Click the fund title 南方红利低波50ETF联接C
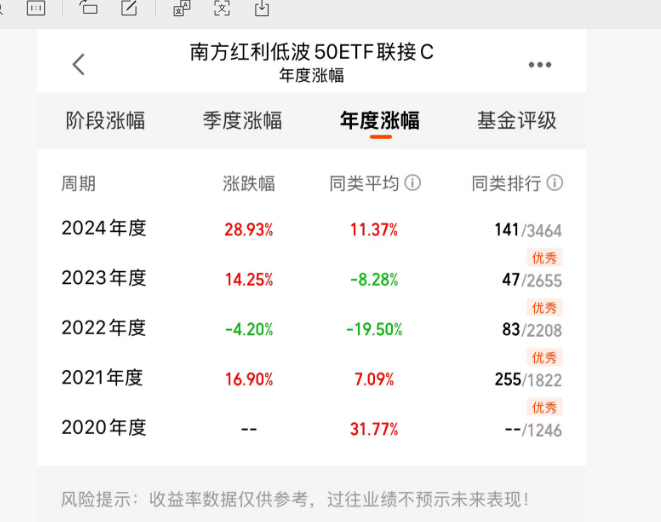The height and width of the screenshot is (522, 661). (312, 52)
